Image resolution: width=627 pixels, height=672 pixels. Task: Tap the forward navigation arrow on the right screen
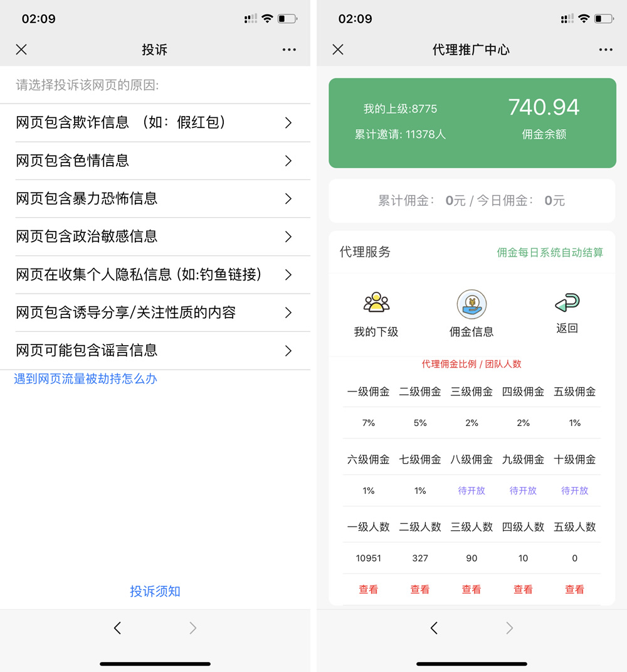point(509,627)
